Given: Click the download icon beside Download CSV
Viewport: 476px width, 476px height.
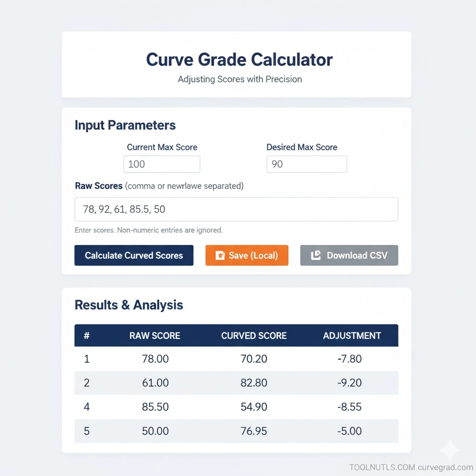Looking at the screenshot, I should tap(316, 255).
